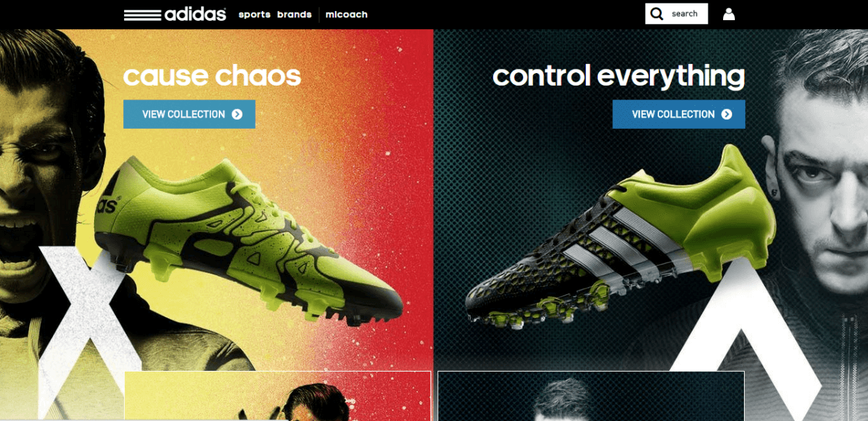Click the arrow icon in the right View Collection button

(x=727, y=114)
